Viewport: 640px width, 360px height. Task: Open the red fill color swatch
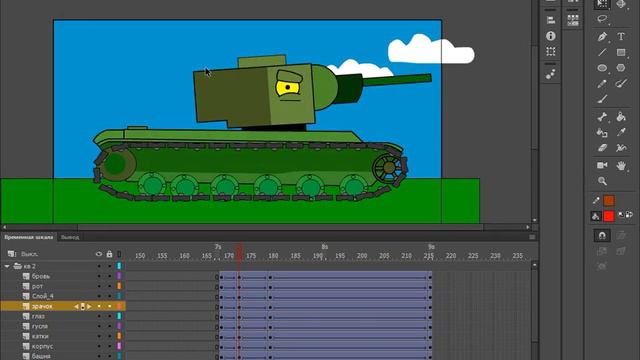point(609,216)
